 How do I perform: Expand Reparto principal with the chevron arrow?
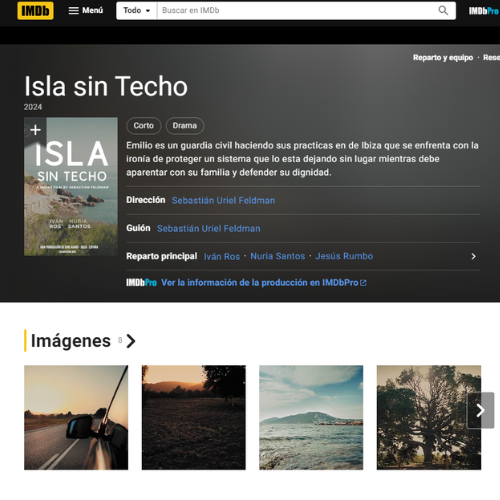(x=473, y=256)
